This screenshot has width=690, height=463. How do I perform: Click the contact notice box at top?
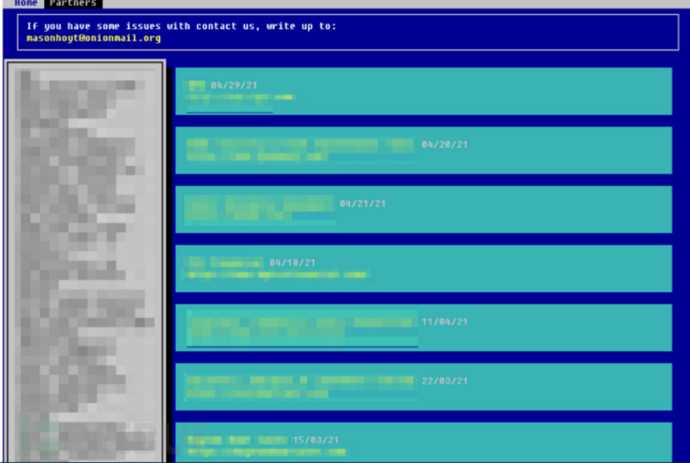tap(348, 32)
